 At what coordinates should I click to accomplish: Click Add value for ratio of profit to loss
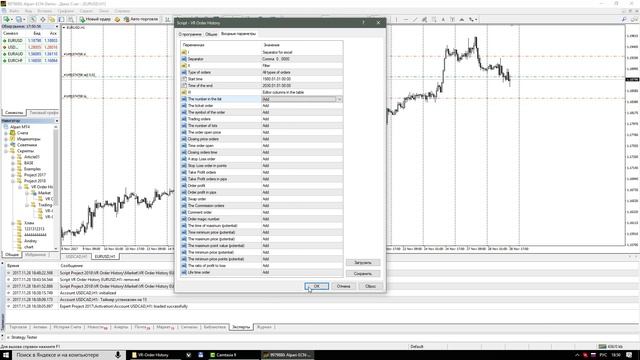click(266, 266)
